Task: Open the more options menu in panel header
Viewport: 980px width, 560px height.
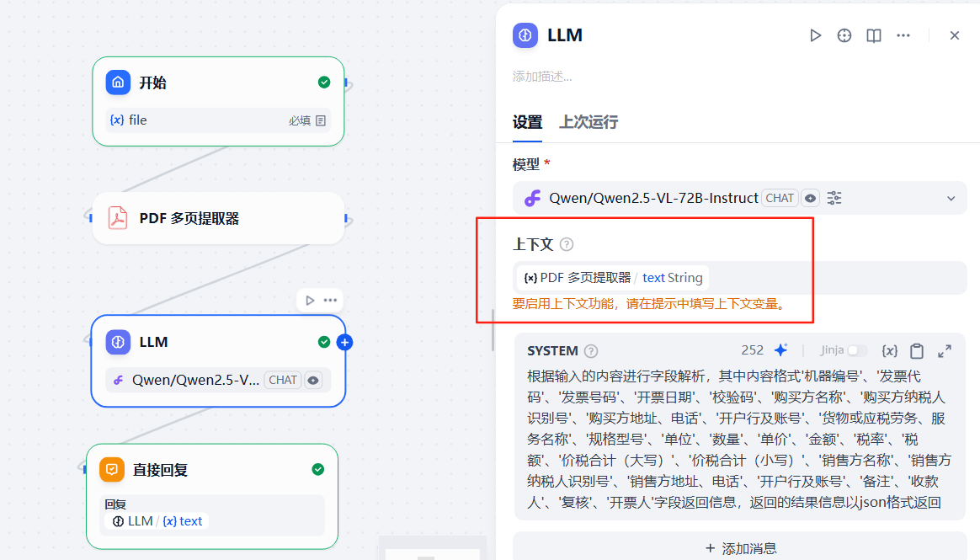Action: (903, 35)
